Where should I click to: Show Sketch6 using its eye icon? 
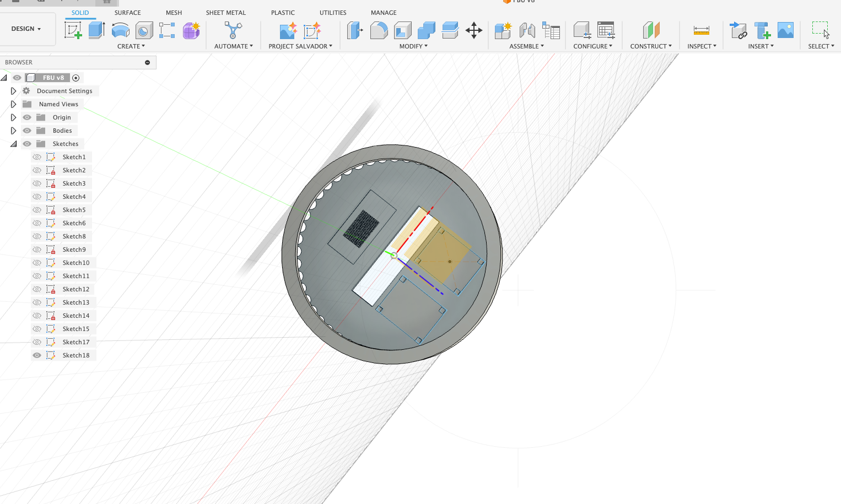pyautogui.click(x=37, y=223)
